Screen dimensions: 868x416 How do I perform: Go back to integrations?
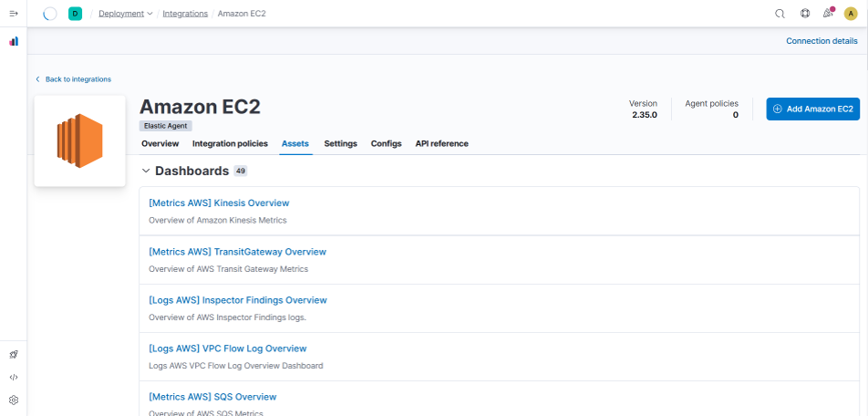tap(77, 79)
